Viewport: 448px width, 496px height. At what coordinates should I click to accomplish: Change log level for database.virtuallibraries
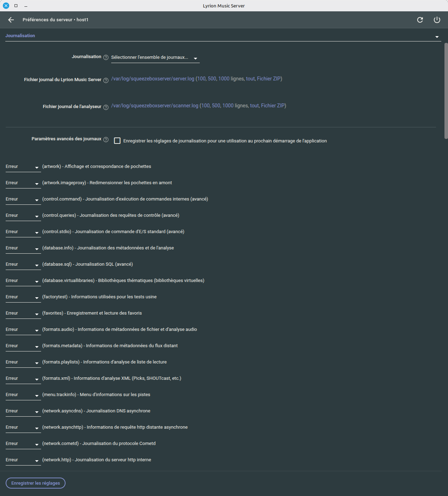click(23, 281)
